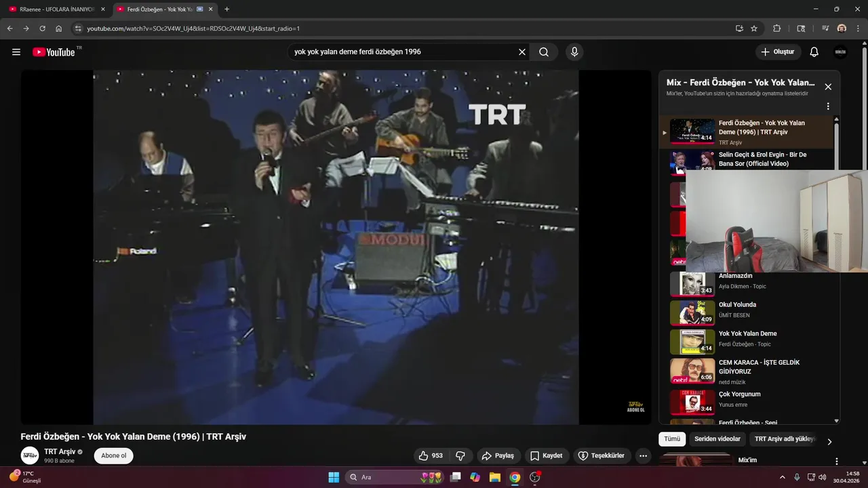Screen dimensions: 868x488
Task: Subscribe with the Abone ol button
Action: [114, 455]
